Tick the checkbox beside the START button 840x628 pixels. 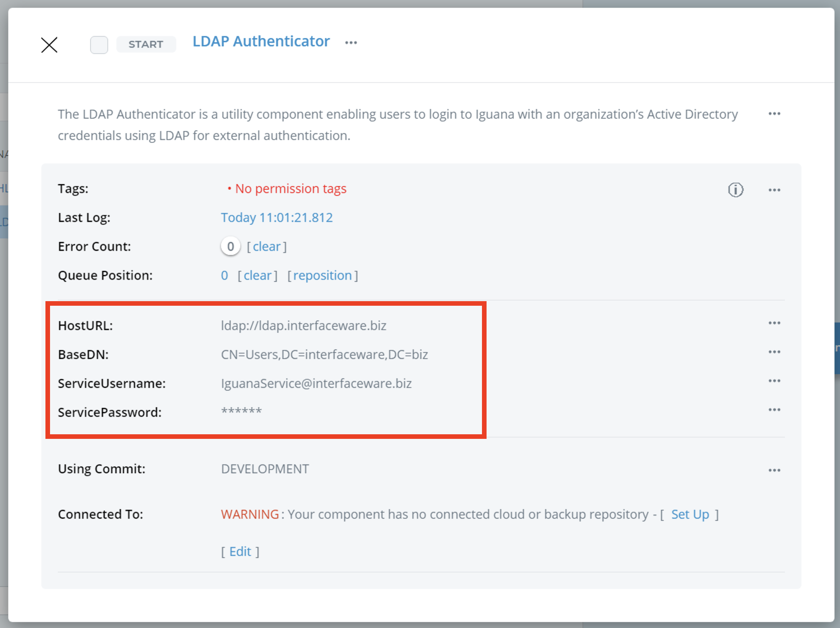point(99,45)
